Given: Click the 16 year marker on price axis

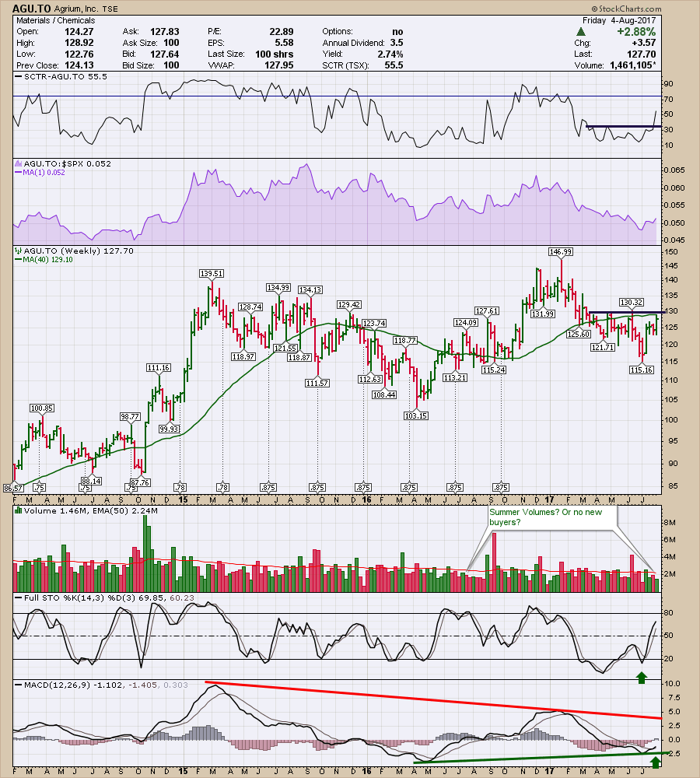Looking at the screenshot, I should pos(366,499).
